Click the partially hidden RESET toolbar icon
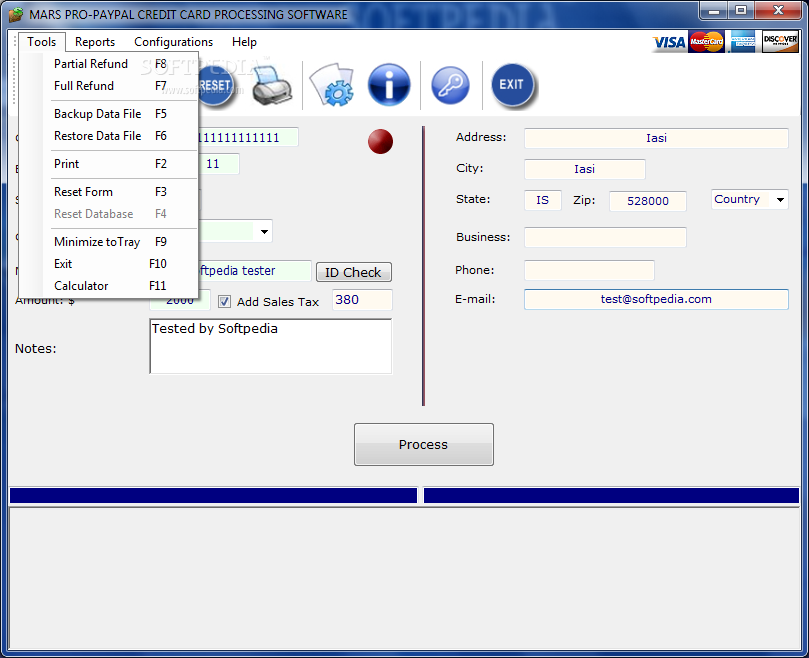 click(x=217, y=86)
